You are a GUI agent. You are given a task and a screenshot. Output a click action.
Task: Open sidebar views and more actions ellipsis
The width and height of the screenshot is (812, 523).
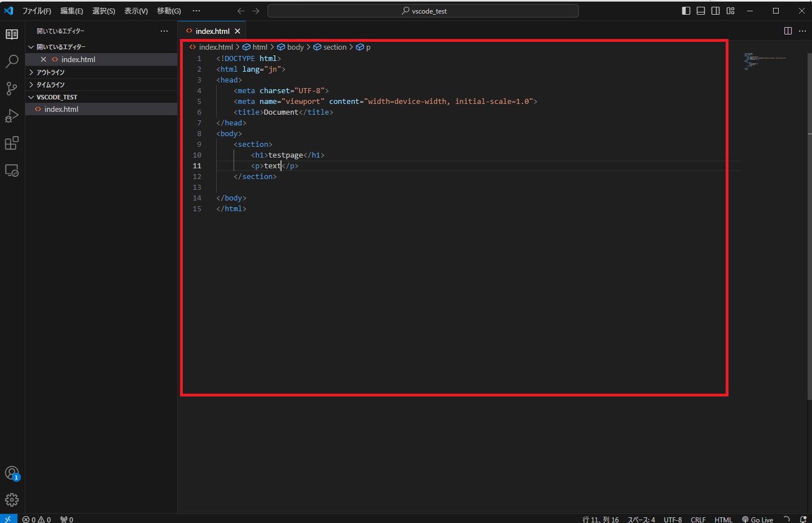tap(164, 31)
